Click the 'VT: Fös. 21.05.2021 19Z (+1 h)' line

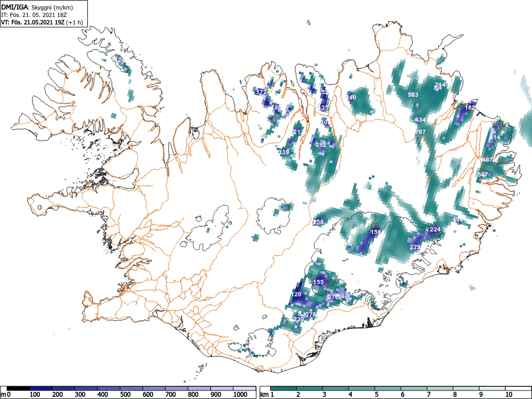[42, 22]
